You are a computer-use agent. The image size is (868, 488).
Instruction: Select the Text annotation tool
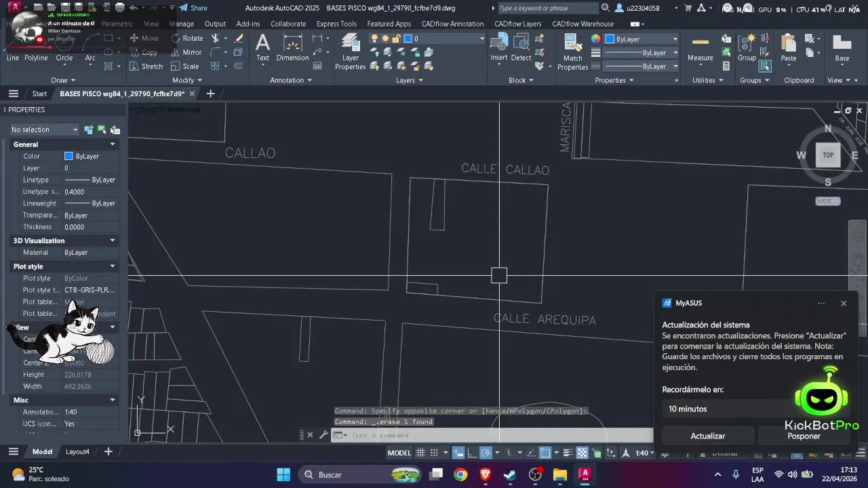262,47
